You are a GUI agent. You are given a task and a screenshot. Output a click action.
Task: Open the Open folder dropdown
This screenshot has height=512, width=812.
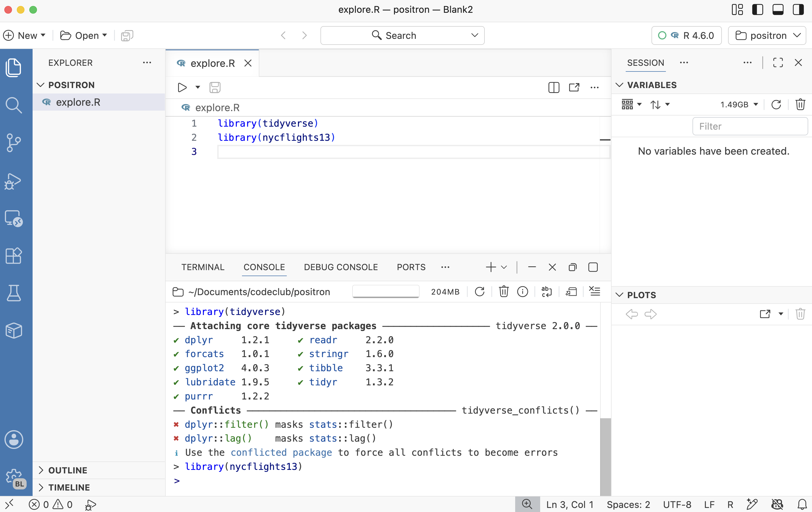pos(84,35)
